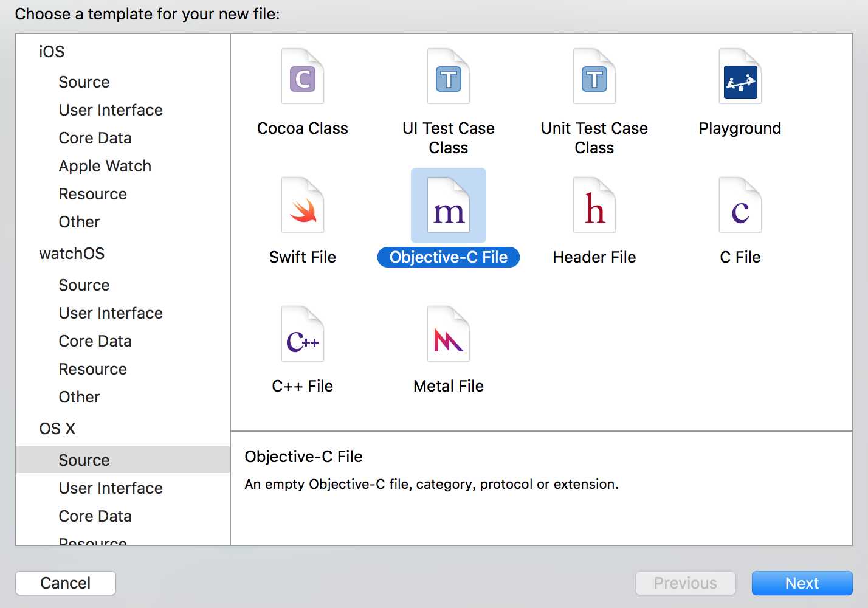The height and width of the screenshot is (608, 868).
Task: Select the Objective-C File m icon
Action: tap(449, 206)
